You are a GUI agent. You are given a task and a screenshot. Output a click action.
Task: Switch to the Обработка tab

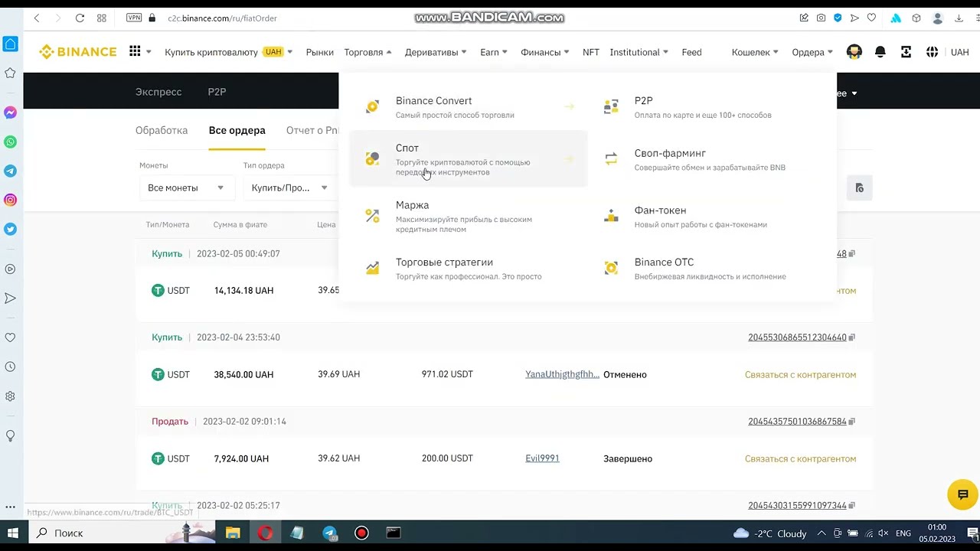(162, 130)
